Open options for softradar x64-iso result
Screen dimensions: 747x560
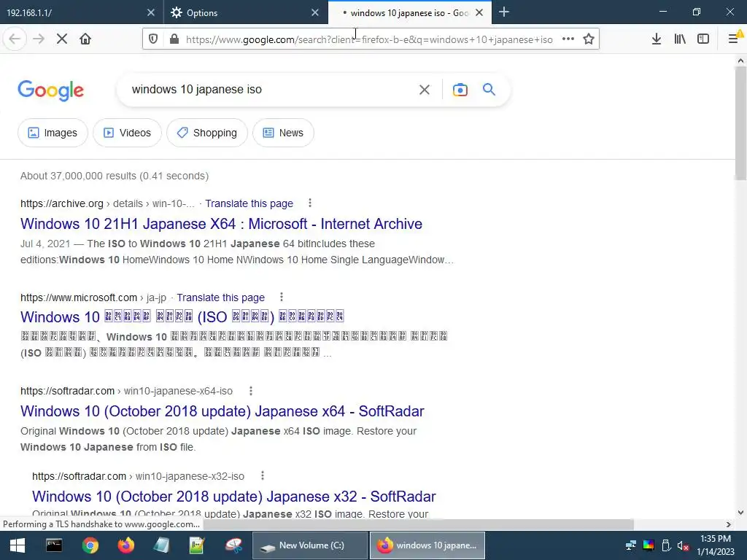[x=251, y=391]
